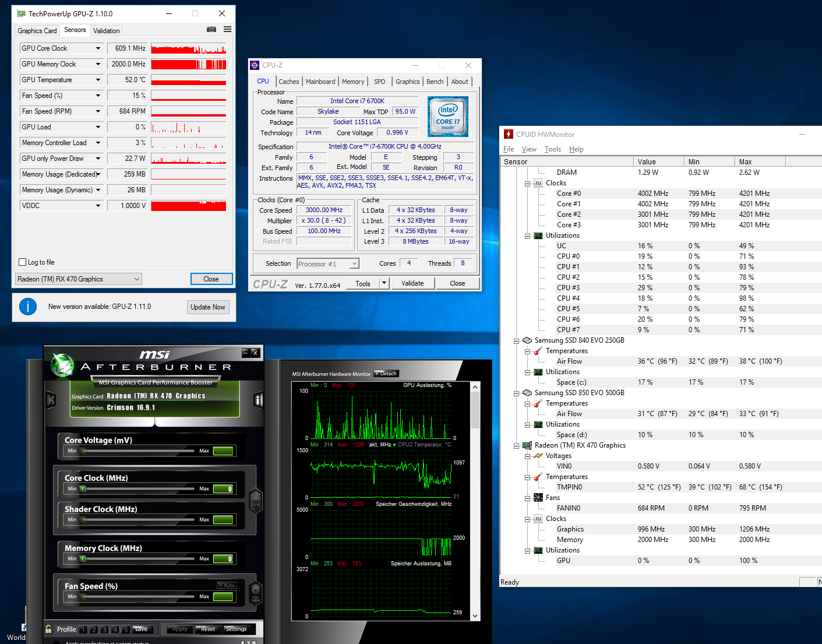Screen dimensions: 822x644
Task: Click the down arrow of the Afterburner monitor scrollbar
Action: click(x=475, y=616)
